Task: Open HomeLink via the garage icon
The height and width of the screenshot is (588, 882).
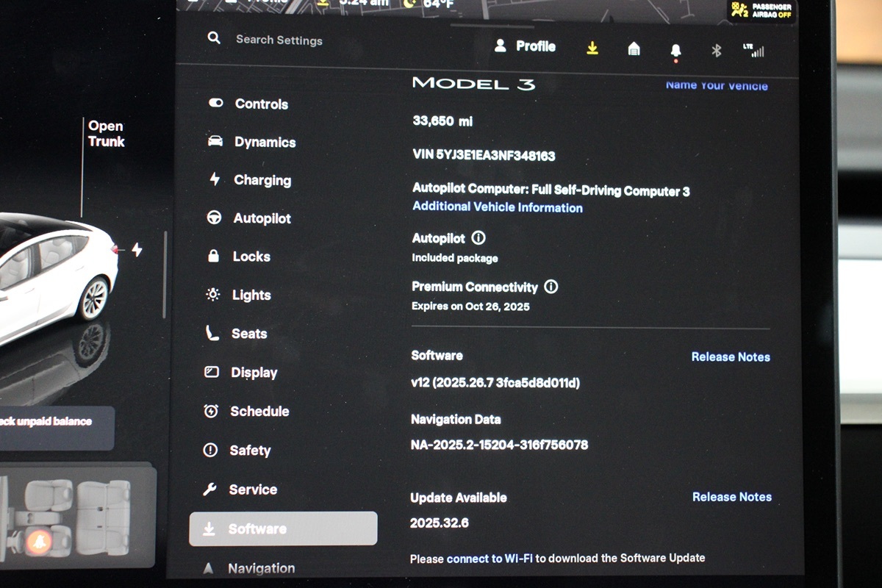Action: coord(634,49)
